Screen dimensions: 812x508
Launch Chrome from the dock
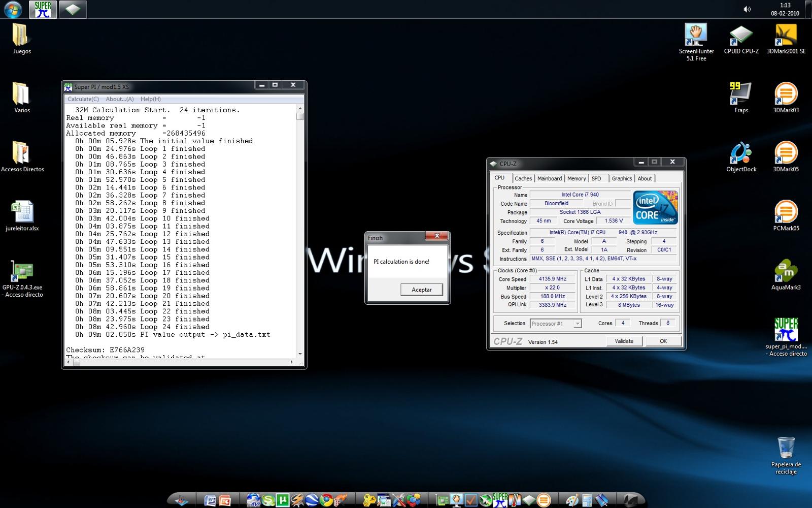tap(326, 500)
